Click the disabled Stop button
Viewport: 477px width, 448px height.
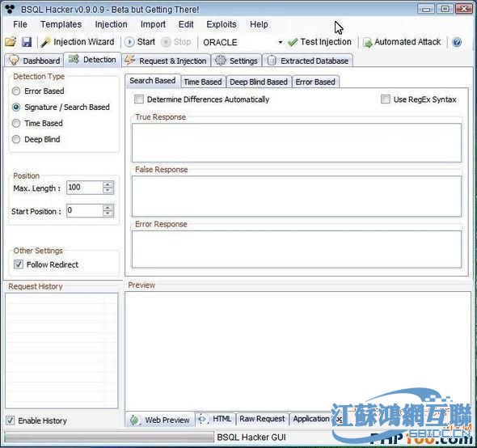pos(176,42)
